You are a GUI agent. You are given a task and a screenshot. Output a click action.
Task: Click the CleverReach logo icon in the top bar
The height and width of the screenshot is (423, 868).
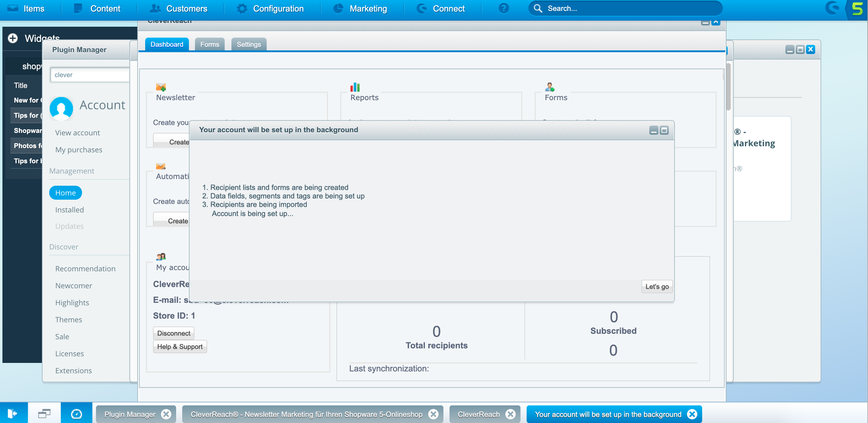pyautogui.click(x=832, y=8)
